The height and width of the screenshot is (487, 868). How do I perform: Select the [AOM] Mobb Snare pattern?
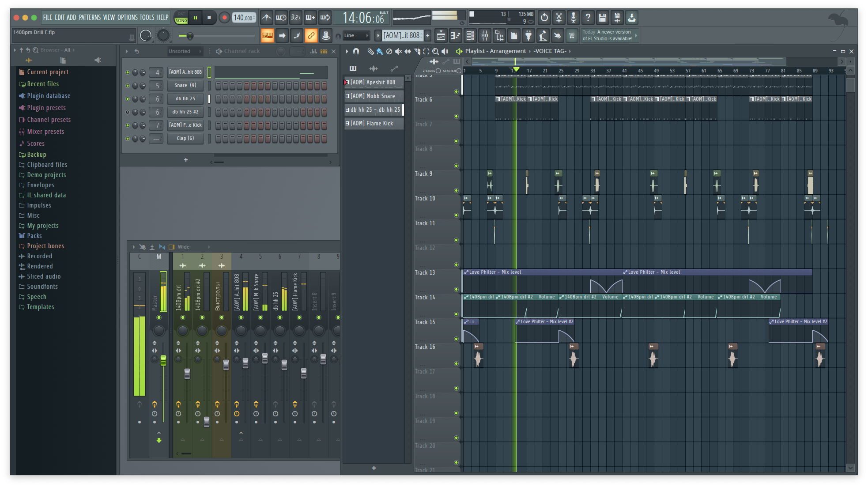pyautogui.click(x=373, y=96)
